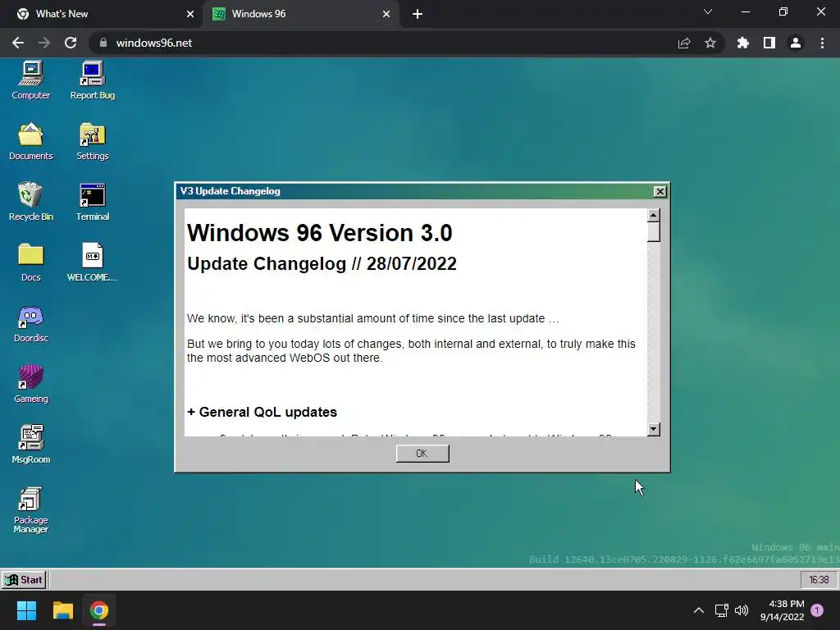Launch the Settings desktop shortcut
The width and height of the screenshot is (840, 630).
92,141
